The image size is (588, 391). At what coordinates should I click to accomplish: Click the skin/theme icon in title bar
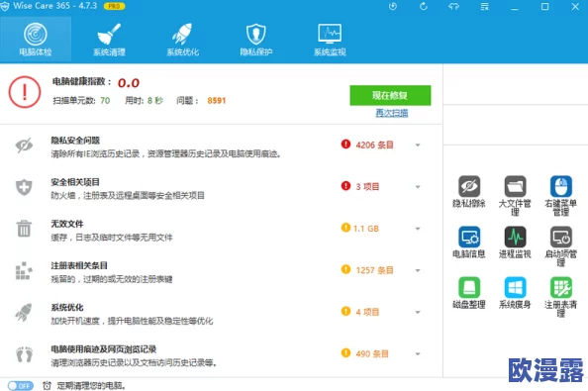(453, 6)
